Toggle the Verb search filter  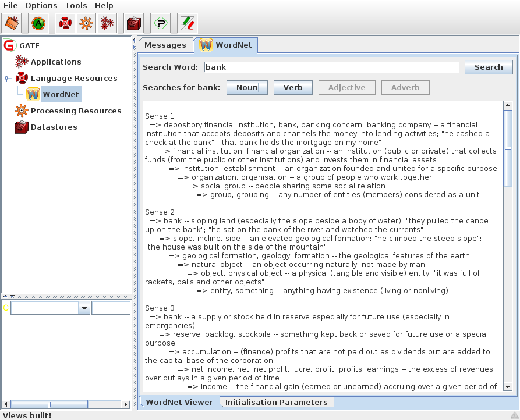pos(293,88)
